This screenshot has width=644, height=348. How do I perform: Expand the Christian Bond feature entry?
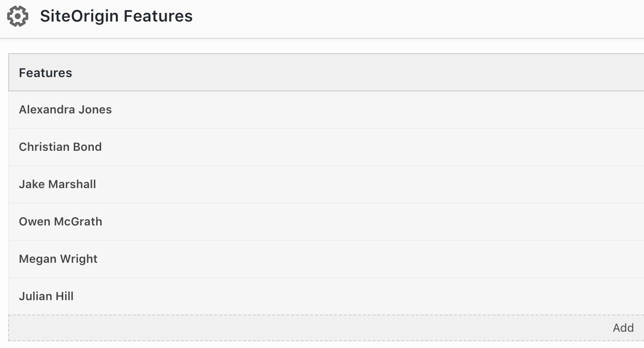pyautogui.click(x=60, y=146)
